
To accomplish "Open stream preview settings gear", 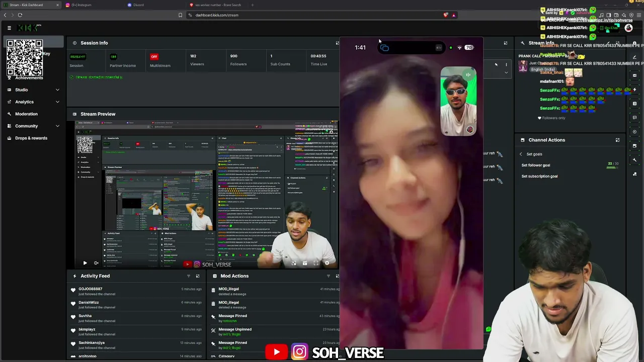I will click(x=327, y=263).
